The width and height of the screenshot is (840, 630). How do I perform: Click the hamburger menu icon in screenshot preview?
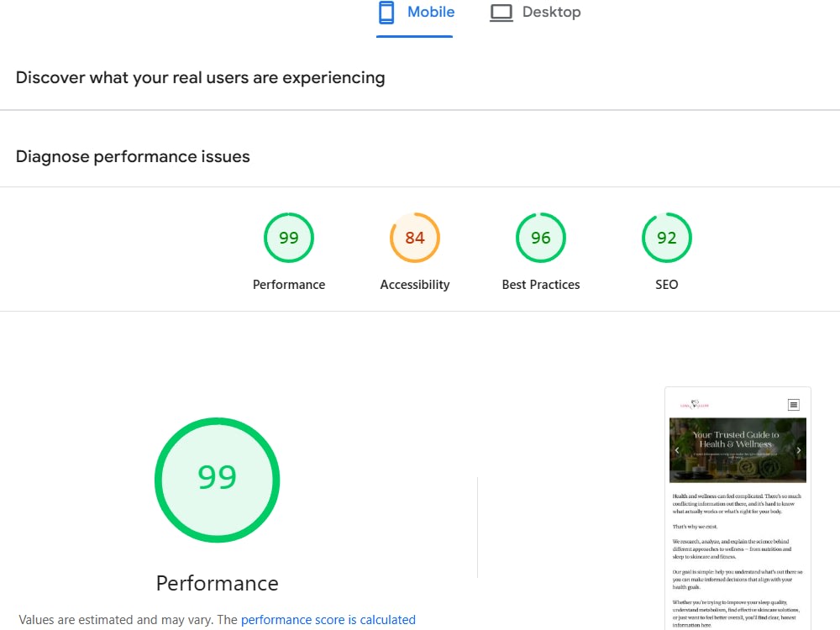[794, 405]
